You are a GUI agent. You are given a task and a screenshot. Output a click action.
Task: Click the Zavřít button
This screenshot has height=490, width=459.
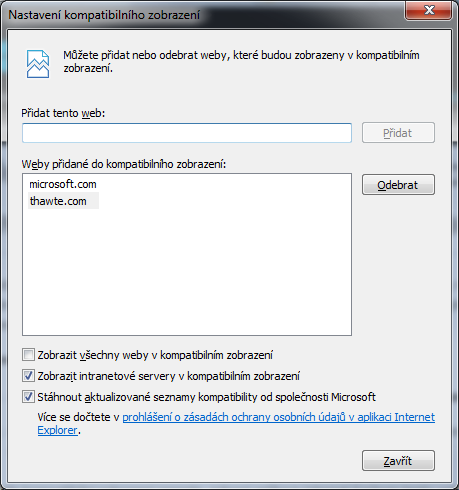click(398, 461)
